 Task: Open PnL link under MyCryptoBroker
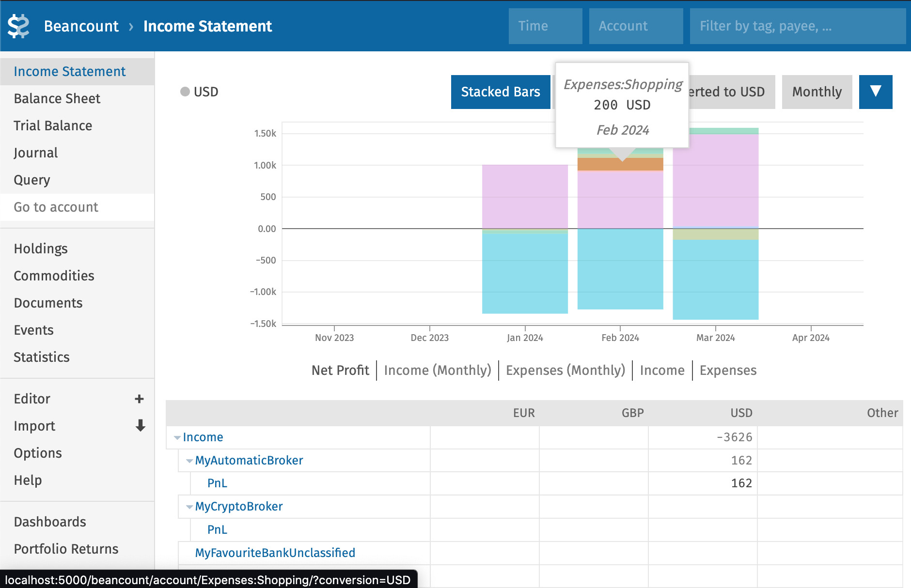point(217,530)
